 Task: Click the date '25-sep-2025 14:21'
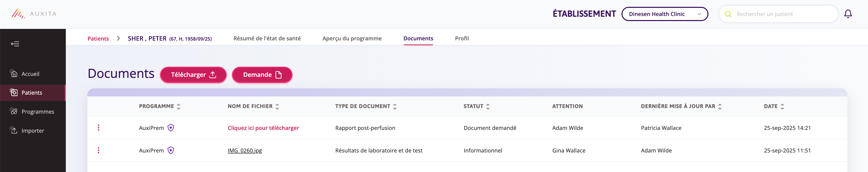787,128
